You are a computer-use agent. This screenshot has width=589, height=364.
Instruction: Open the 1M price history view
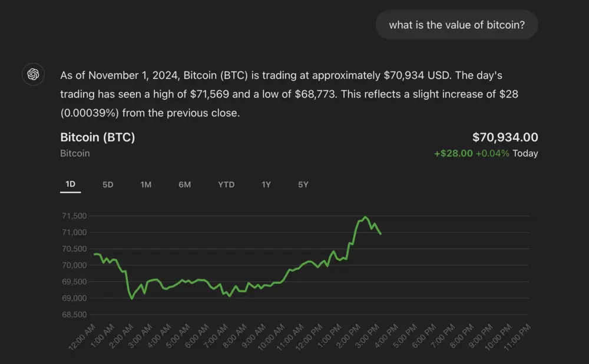[146, 184]
